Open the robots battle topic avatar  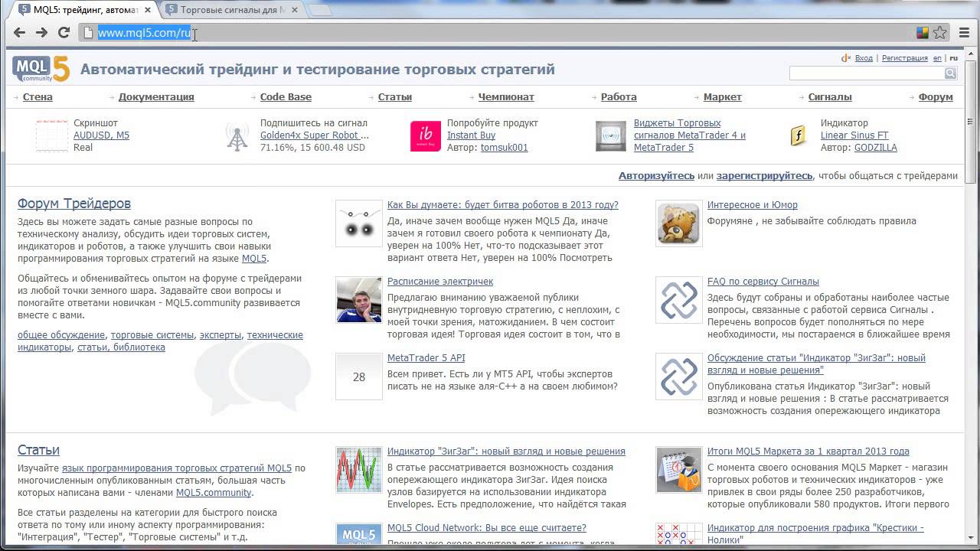pos(358,223)
